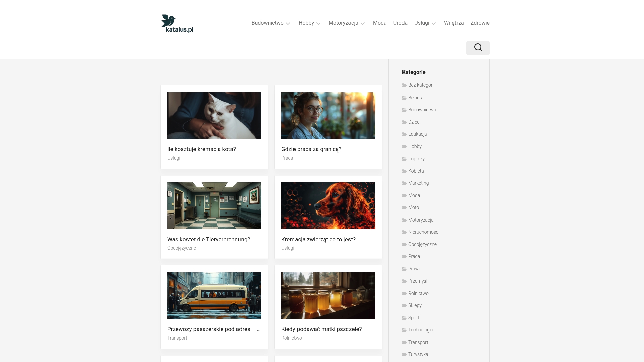This screenshot has height=362, width=644.
Task: Expand the Budownictwo menu chevron
Action: (288, 23)
